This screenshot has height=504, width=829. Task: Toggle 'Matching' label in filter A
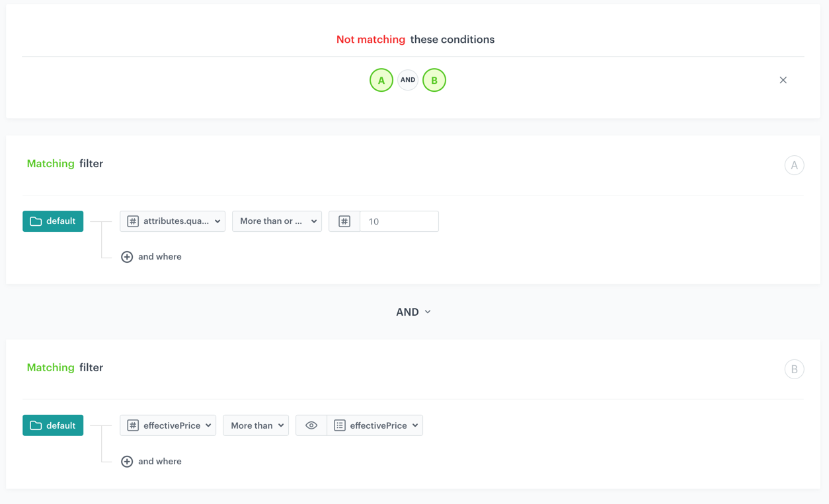click(50, 164)
